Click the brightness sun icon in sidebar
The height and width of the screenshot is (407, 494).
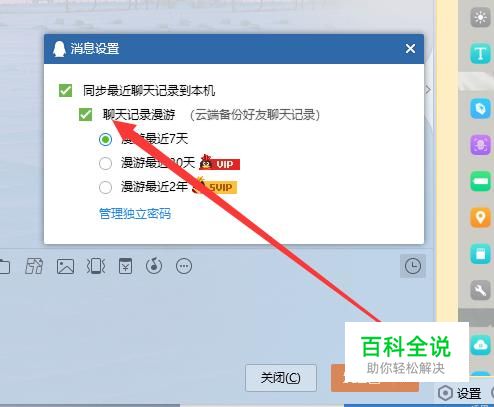pyautogui.click(x=480, y=17)
